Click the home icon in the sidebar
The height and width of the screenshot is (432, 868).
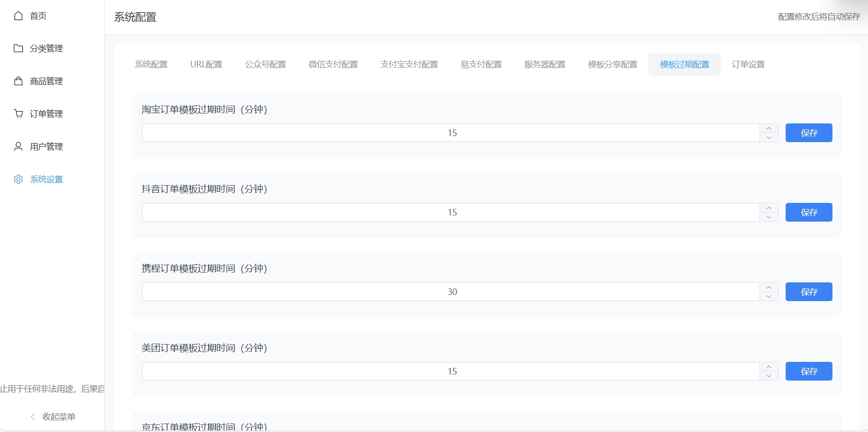pos(18,16)
